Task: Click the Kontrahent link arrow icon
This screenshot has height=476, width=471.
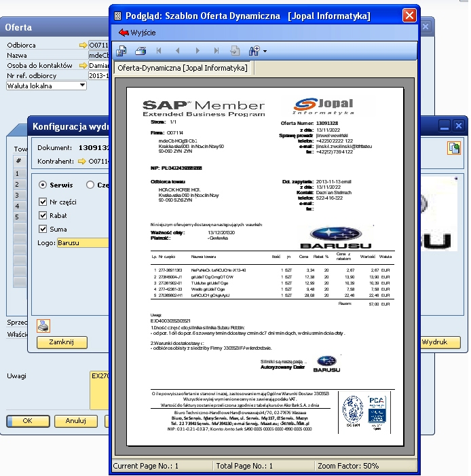Action: tap(82, 161)
